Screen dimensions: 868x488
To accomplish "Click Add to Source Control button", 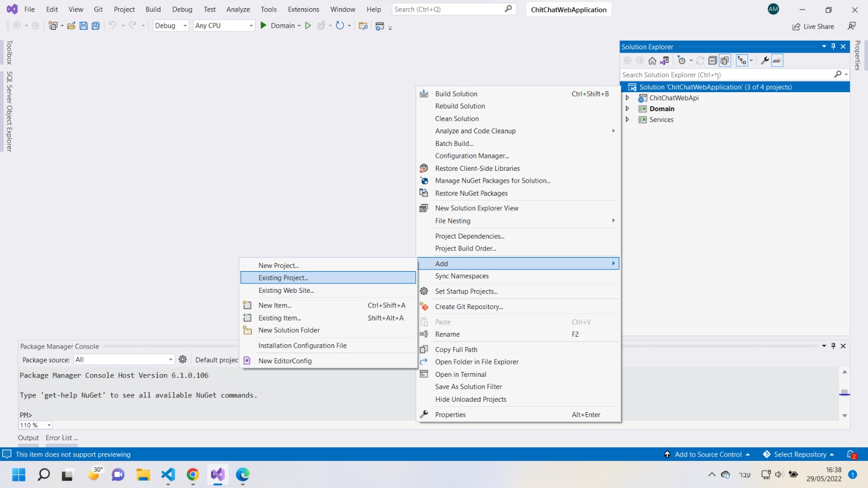I will click(x=707, y=454).
